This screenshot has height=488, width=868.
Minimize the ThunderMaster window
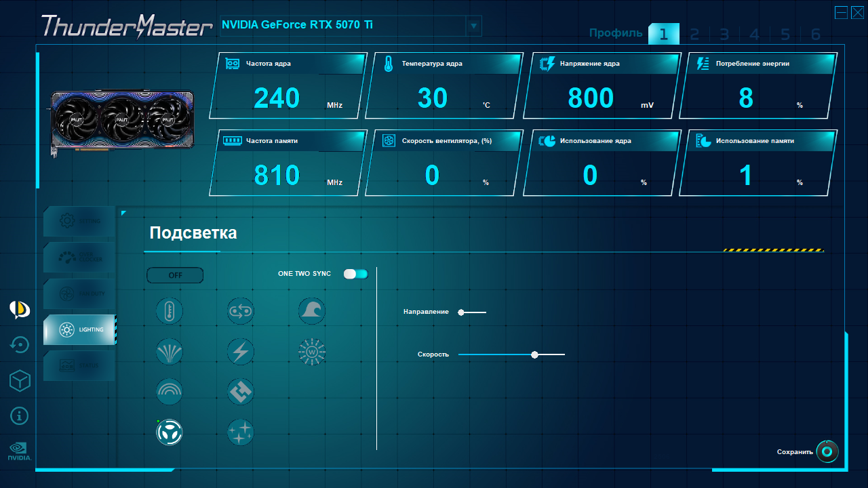(841, 12)
